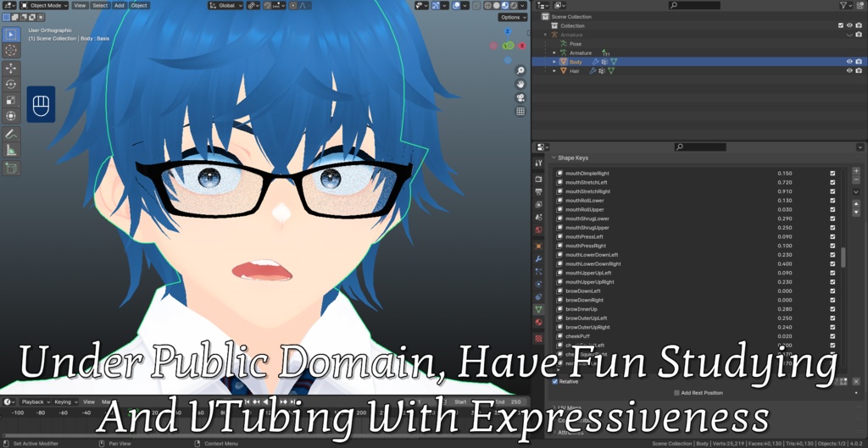Click the pan view hand icon

coord(520,84)
